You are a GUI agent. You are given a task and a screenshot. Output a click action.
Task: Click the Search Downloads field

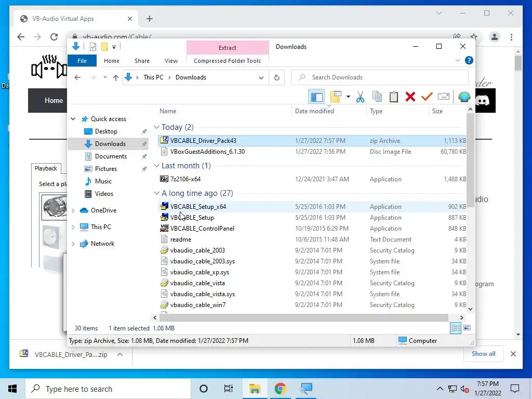click(x=380, y=78)
